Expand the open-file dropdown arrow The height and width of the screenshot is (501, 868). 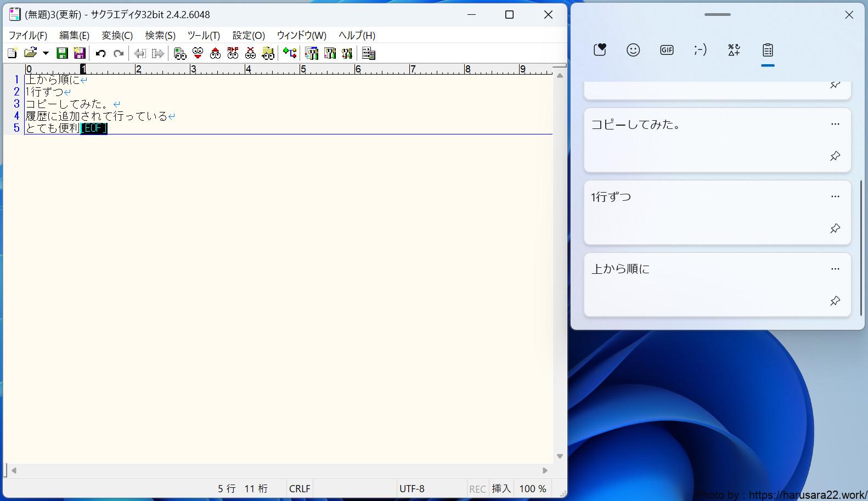tap(46, 53)
